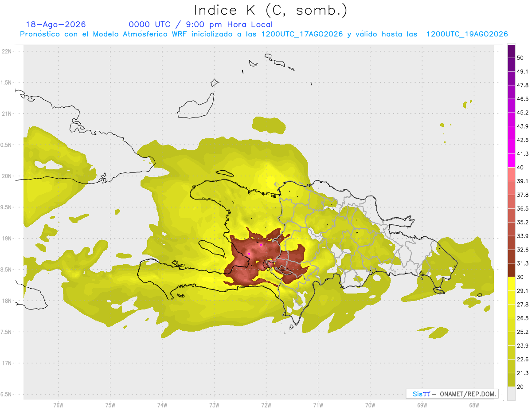Click the color bar value "46.5"
532x411 pixels.
click(x=522, y=99)
